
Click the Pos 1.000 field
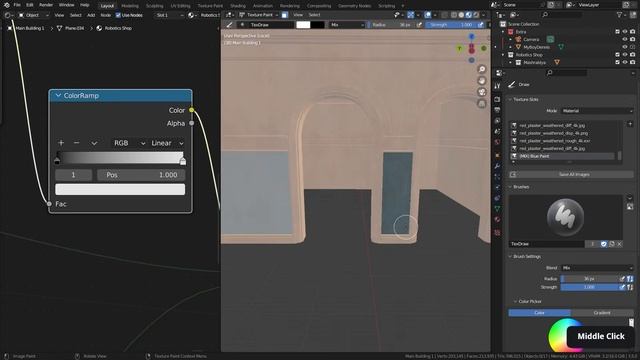[x=141, y=175]
